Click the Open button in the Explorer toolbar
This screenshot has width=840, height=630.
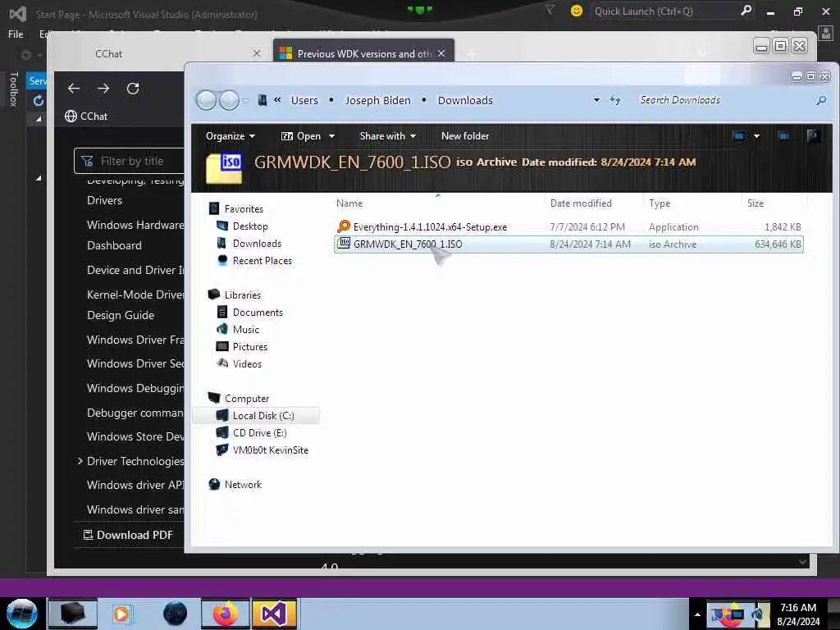click(301, 136)
